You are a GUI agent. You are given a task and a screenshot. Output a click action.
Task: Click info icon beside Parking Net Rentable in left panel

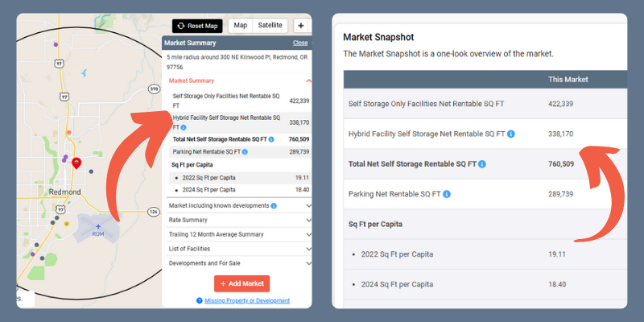point(245,151)
